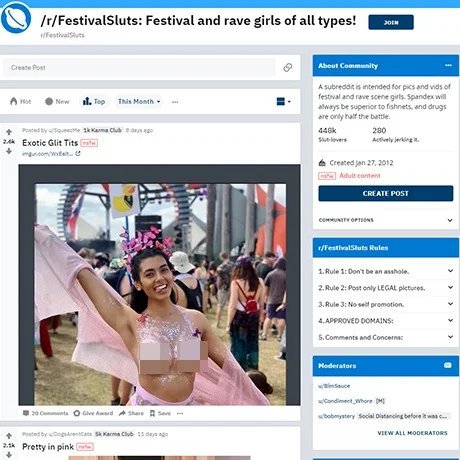Screen dimensions: 460x460
Task: Click the nsfw tag on first post
Action: (89, 143)
